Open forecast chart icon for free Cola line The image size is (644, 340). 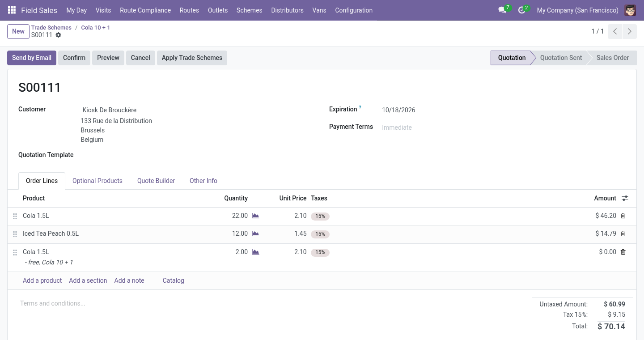tap(255, 252)
